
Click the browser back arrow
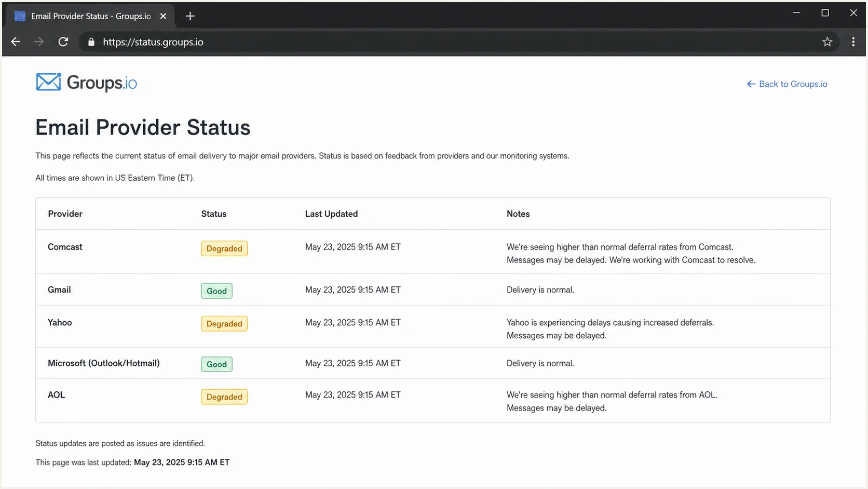[x=16, y=42]
